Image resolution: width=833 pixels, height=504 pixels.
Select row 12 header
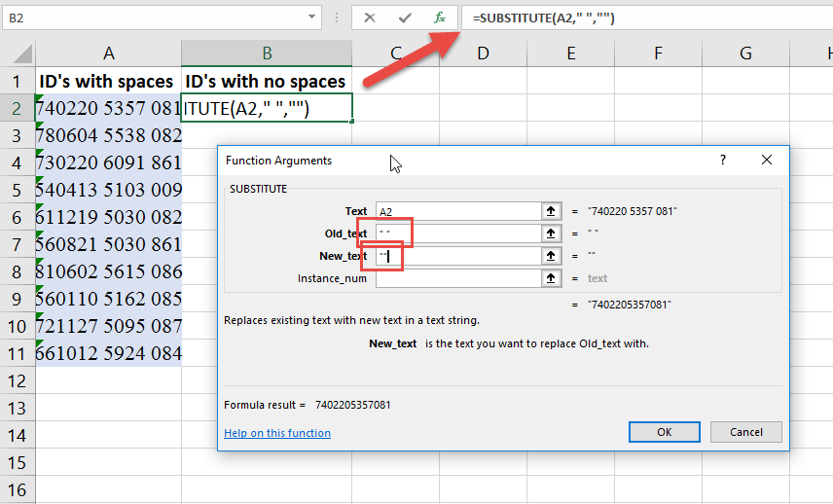[x=17, y=380]
